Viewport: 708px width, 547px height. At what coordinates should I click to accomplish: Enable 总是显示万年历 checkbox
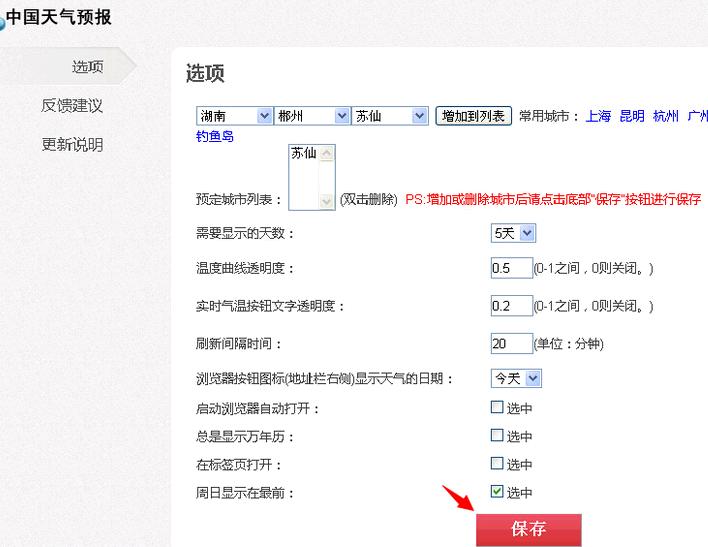coord(497,435)
